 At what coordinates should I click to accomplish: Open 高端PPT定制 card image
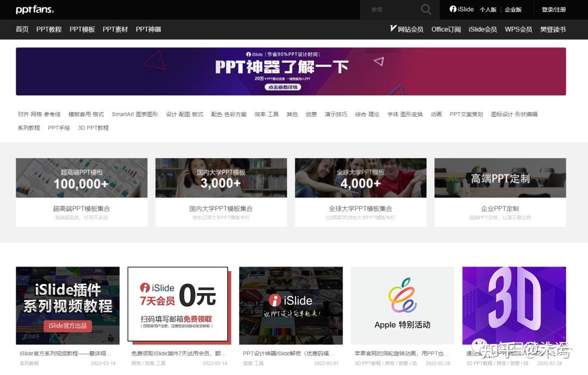pos(500,178)
